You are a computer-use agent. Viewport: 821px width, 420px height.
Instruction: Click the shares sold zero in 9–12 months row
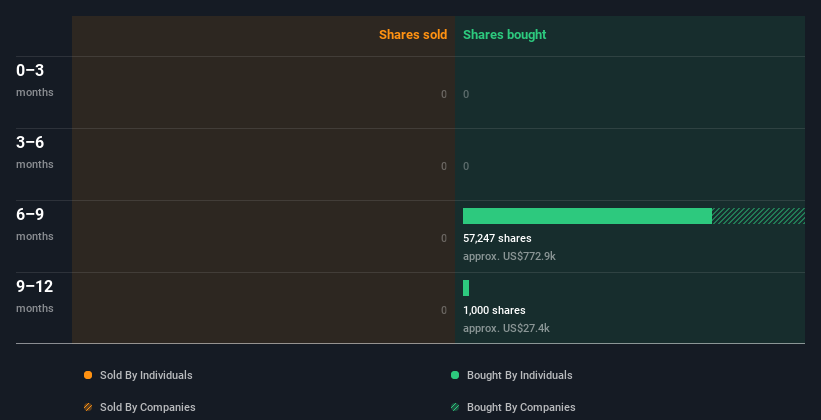click(x=444, y=310)
